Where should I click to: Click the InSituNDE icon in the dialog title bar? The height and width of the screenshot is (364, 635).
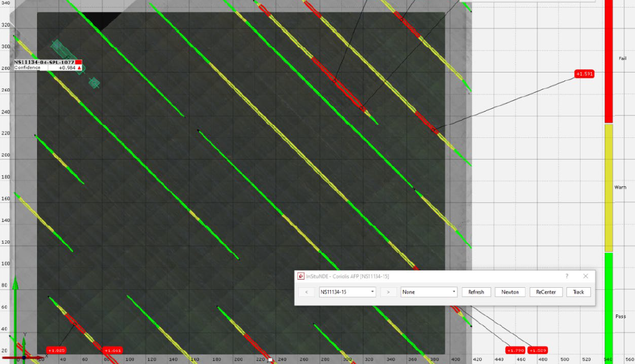[x=301, y=276]
